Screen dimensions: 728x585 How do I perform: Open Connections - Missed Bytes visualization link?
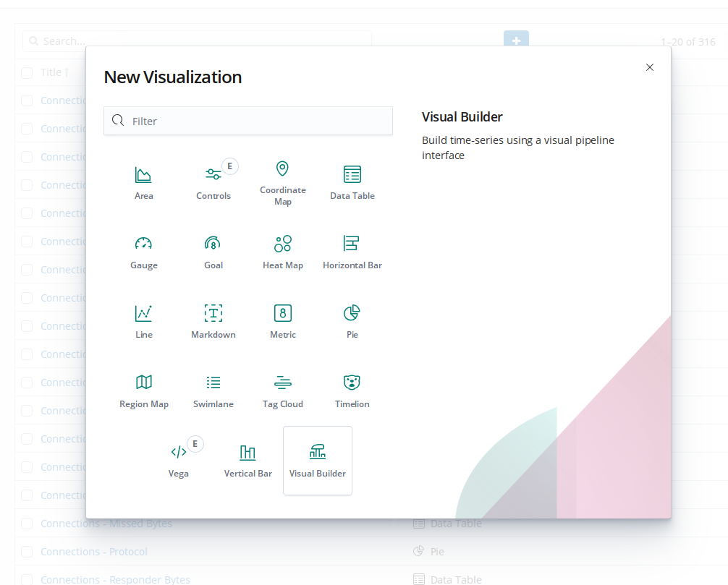tap(106, 524)
